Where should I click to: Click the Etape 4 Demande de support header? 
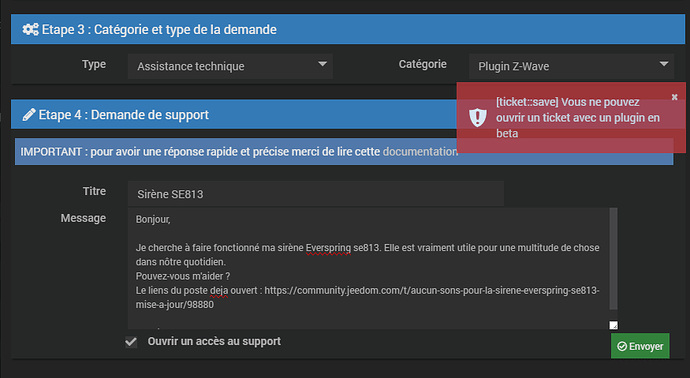pyautogui.click(x=234, y=114)
